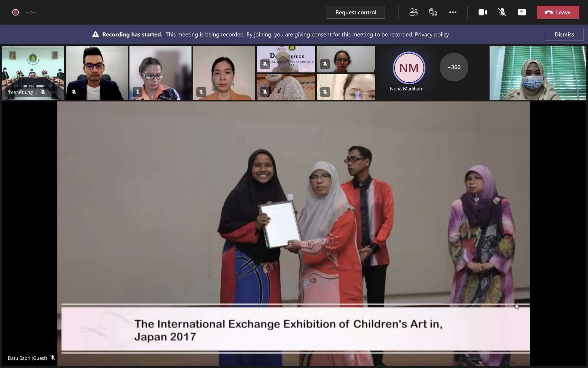Screen dimensions: 588x368
Task: Select the self-view video with green blinds
Action: coord(537,73)
